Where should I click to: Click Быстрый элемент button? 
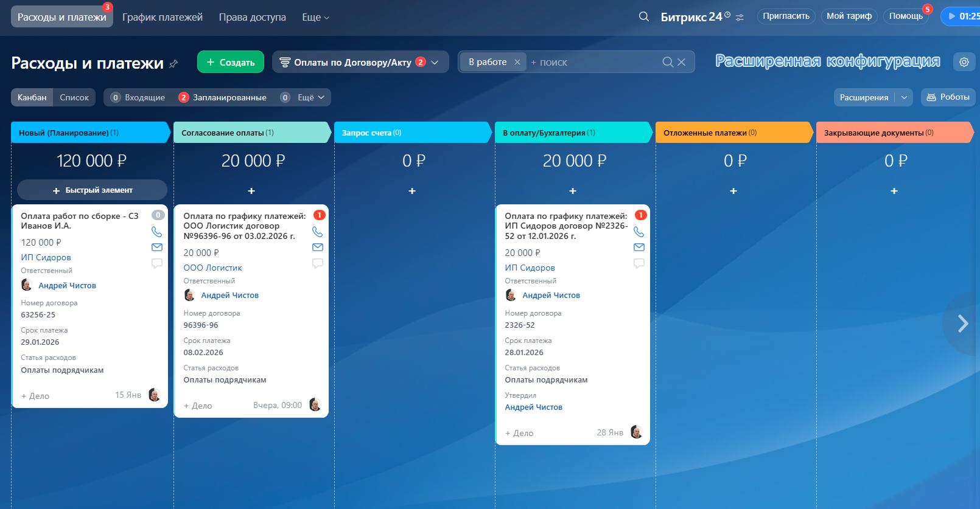click(x=92, y=190)
